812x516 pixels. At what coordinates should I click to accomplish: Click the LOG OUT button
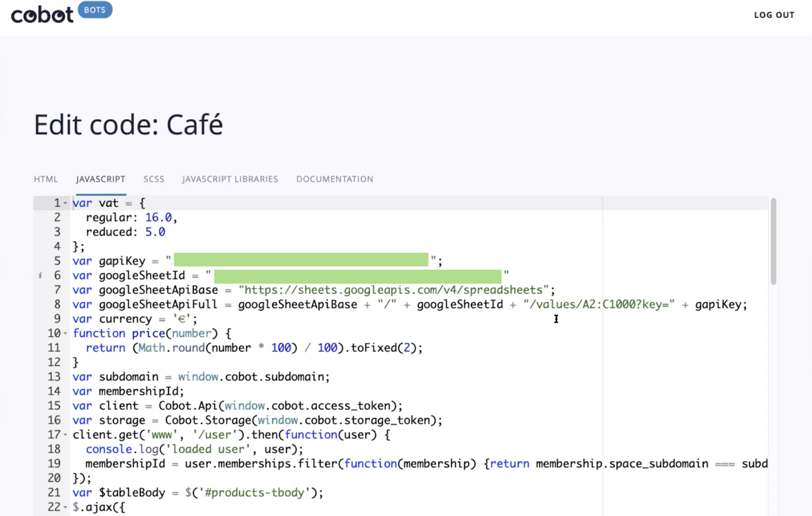[x=774, y=15]
